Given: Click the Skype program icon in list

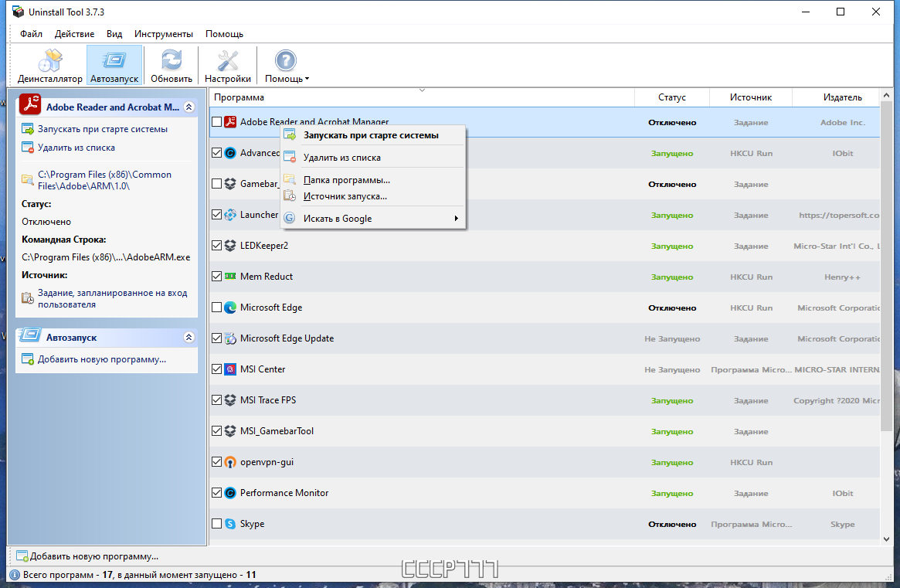Looking at the screenshot, I should click(230, 524).
